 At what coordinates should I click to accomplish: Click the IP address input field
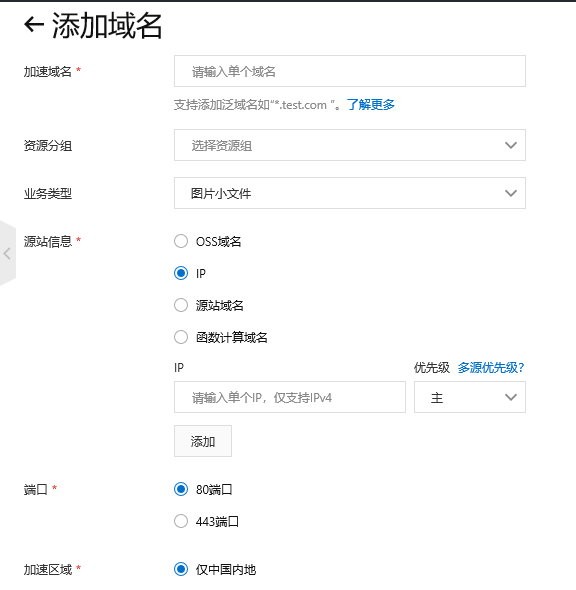point(290,397)
